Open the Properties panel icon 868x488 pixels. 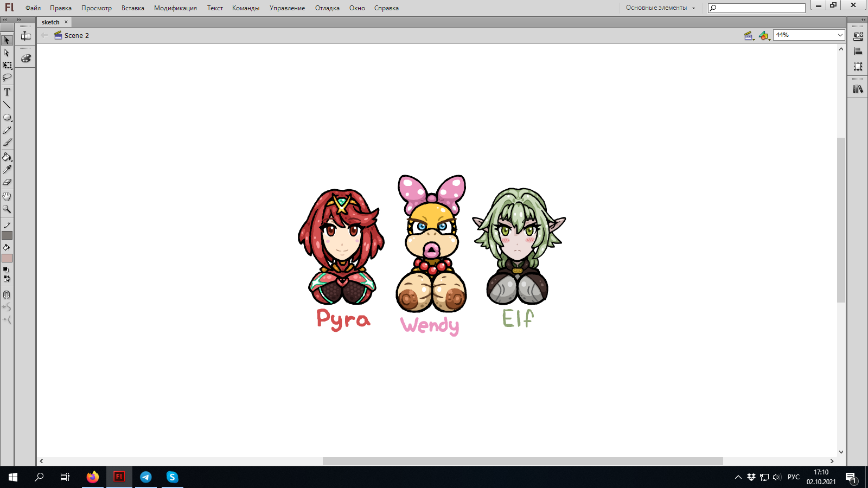coord(858,36)
